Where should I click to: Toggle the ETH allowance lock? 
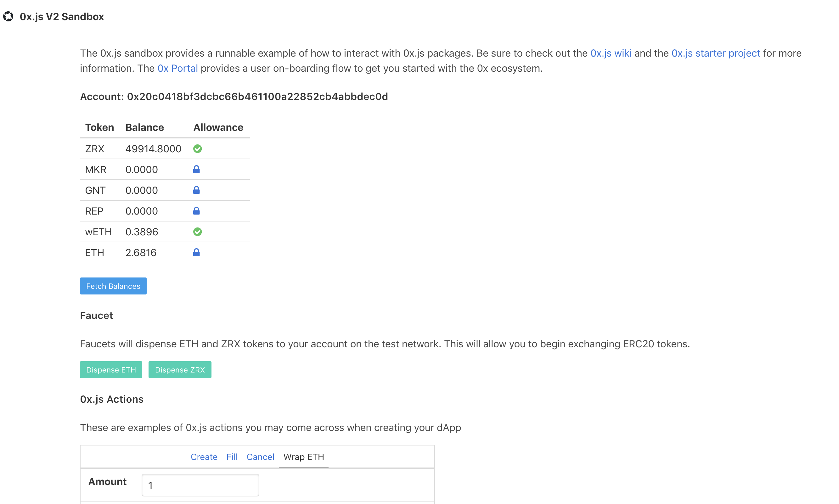coord(196,252)
